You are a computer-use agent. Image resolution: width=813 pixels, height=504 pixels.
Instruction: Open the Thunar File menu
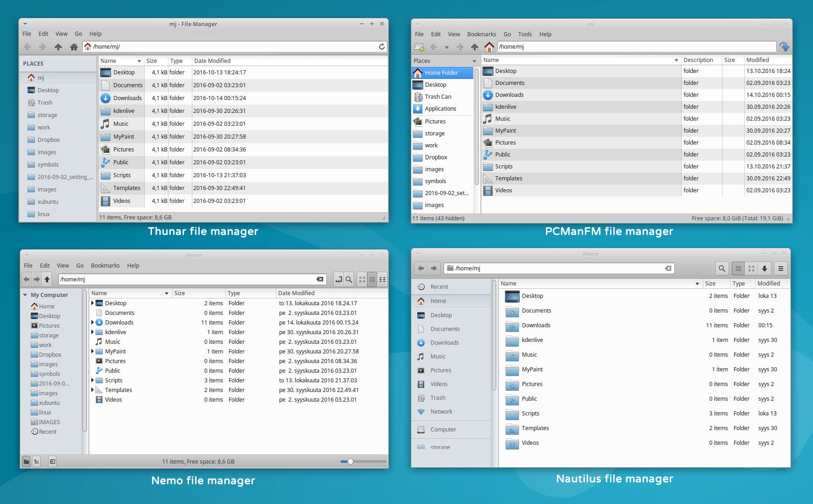27,34
